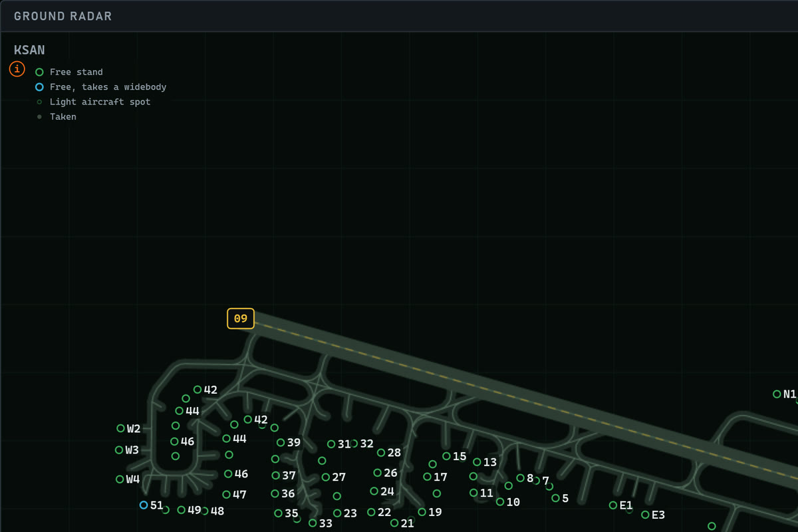Select the runway 09 threshold label
The height and width of the screenshot is (532, 798).
[241, 319]
